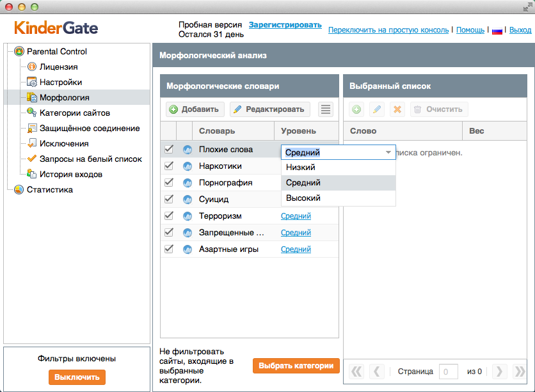535x392 pixels.
Task: Disable the Суицид dictionary checkbox
Action: pos(169,199)
